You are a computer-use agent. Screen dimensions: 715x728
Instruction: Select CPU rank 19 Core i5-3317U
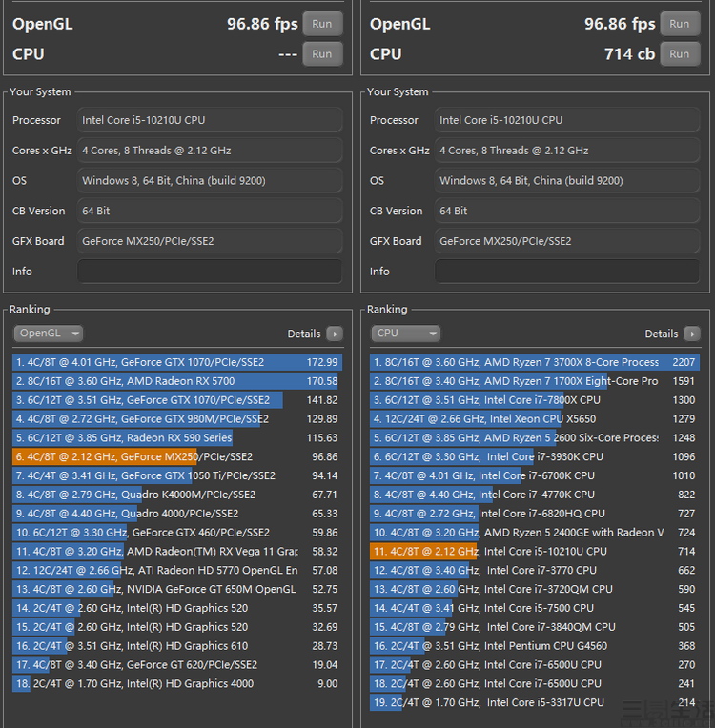(535, 703)
